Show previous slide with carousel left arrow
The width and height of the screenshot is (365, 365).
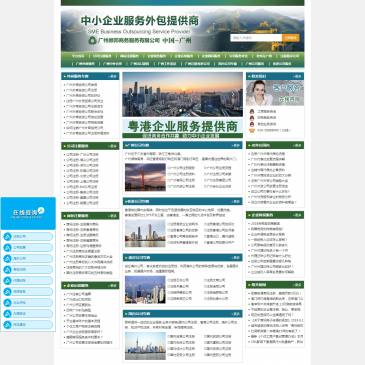[x=131, y=94]
